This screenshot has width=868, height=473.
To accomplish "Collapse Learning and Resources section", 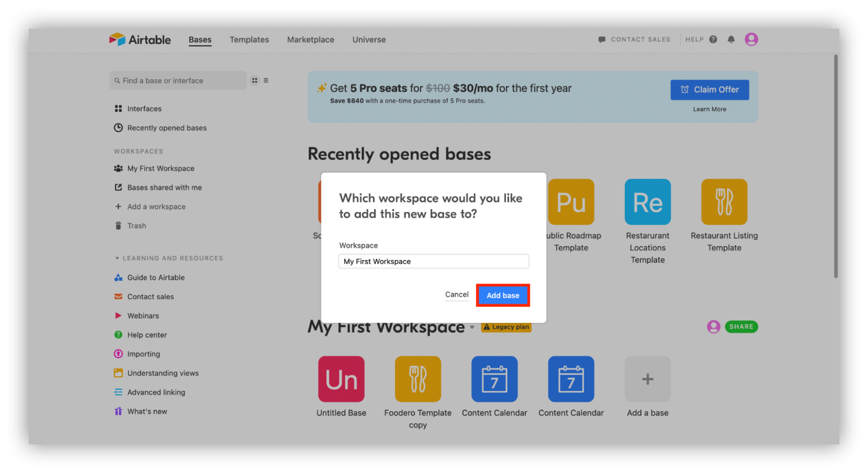I will tap(169, 258).
